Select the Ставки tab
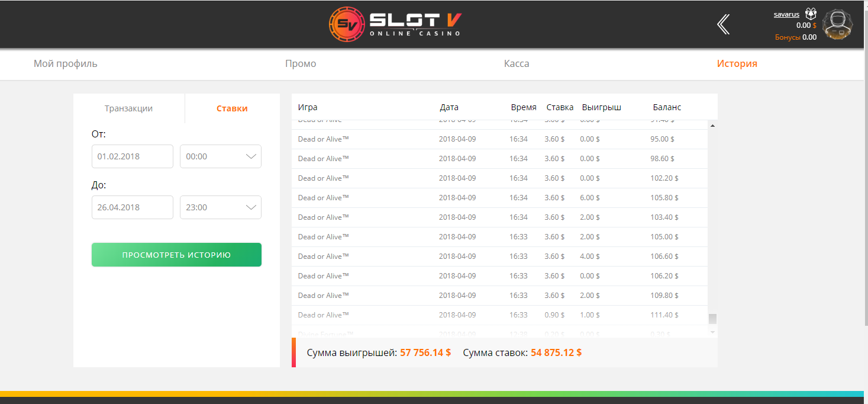868x404 pixels. [x=232, y=108]
